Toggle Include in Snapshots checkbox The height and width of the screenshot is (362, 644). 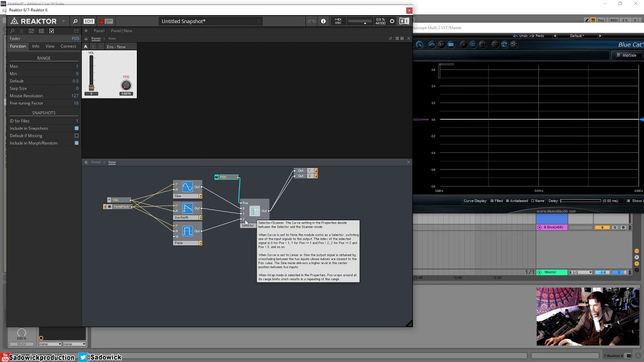pyautogui.click(x=76, y=128)
